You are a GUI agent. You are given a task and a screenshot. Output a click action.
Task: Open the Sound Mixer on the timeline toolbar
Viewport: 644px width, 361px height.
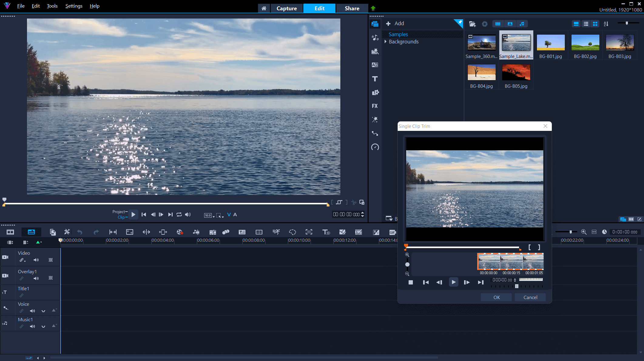(x=196, y=232)
